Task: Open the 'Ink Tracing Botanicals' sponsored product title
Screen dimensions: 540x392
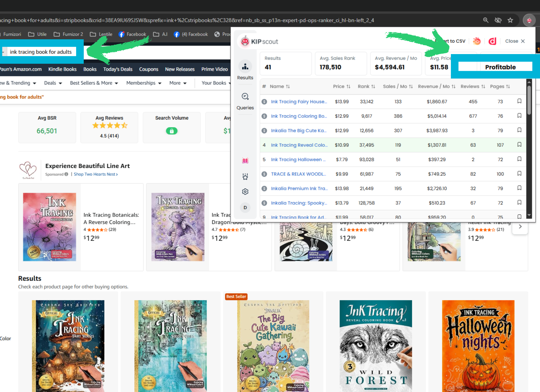Action: [x=111, y=218]
